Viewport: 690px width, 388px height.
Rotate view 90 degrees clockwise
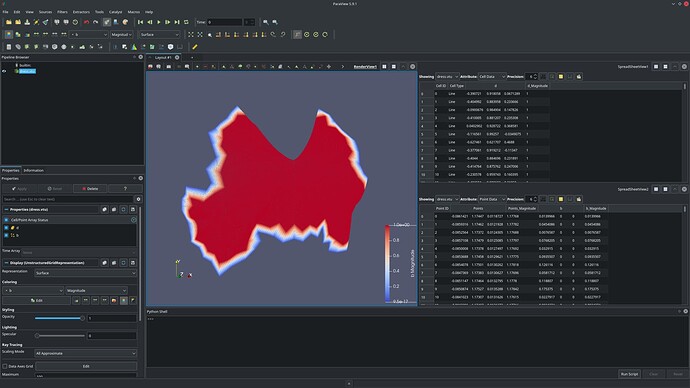[x=273, y=34]
